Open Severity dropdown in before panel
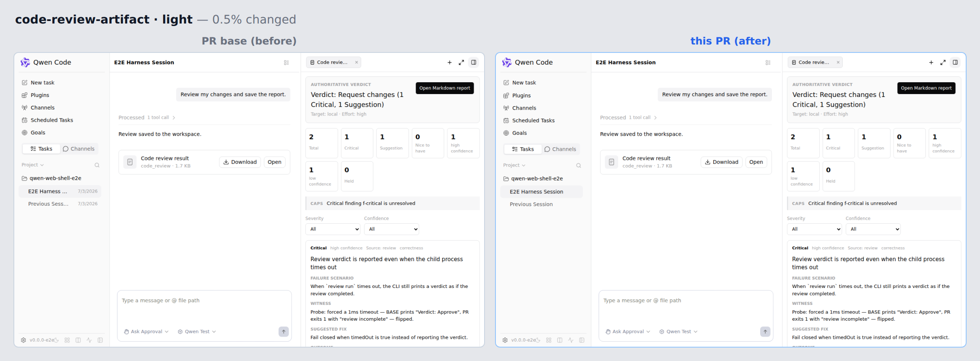980x361 pixels. click(x=333, y=229)
